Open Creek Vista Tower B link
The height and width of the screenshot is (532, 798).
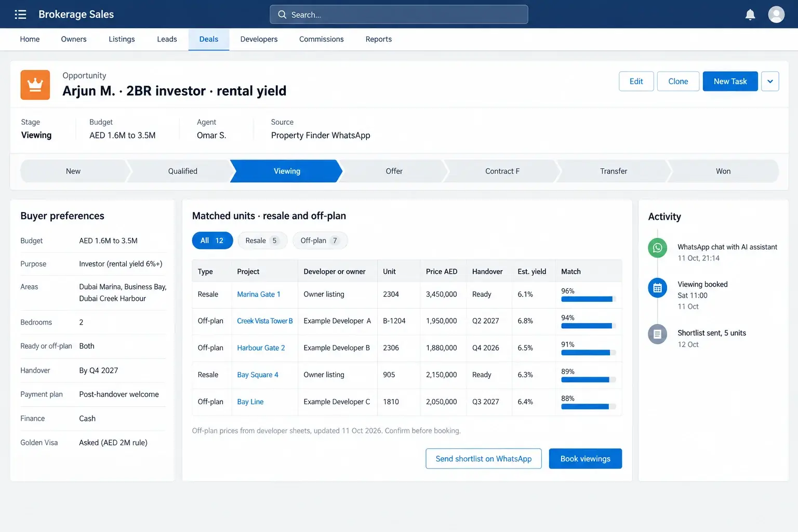[x=265, y=321]
